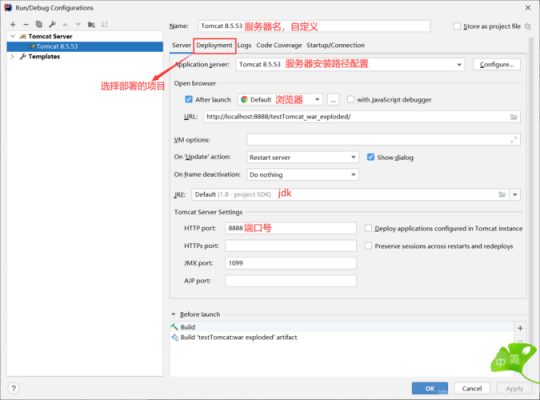Click the URL input field

(x=362, y=117)
